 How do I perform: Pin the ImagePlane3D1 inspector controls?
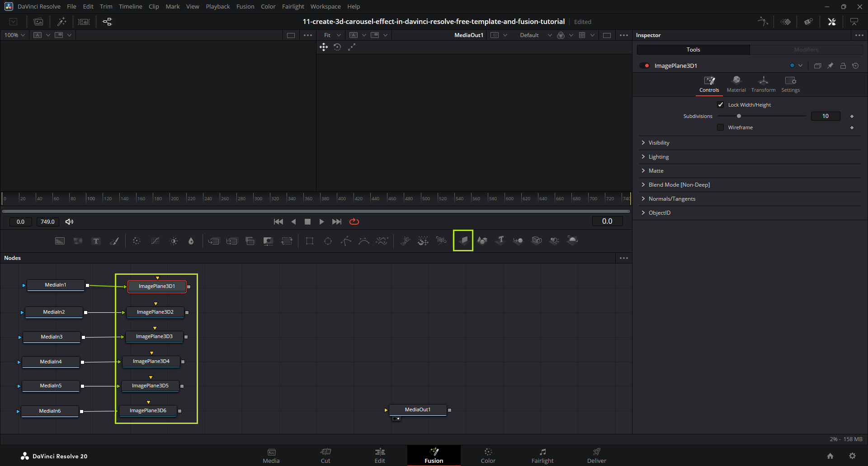click(x=830, y=66)
